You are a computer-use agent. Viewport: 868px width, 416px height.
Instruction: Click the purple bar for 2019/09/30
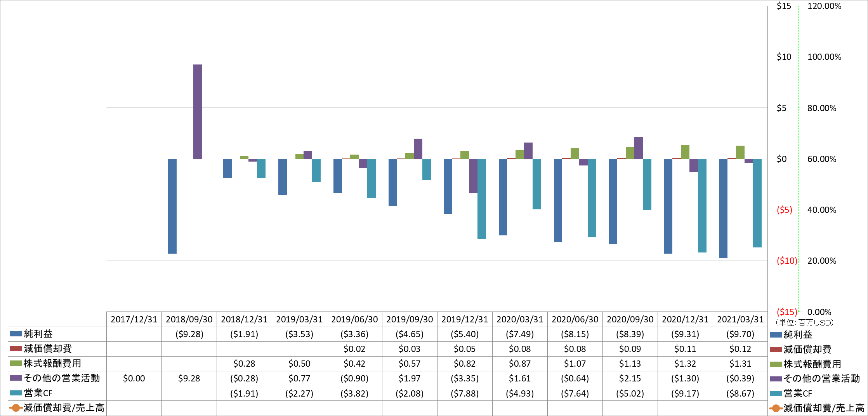tap(418, 149)
